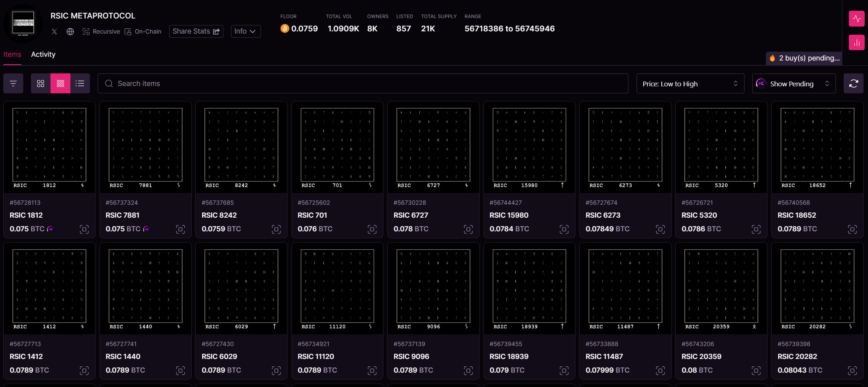This screenshot has width=868, height=387.
Task: Click the Search items input field
Action: (363, 84)
